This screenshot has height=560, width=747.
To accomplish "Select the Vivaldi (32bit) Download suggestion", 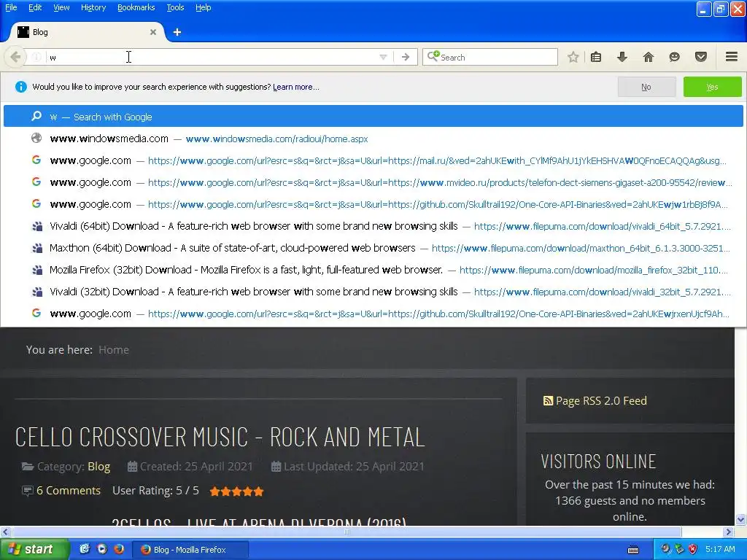I will pos(373,292).
